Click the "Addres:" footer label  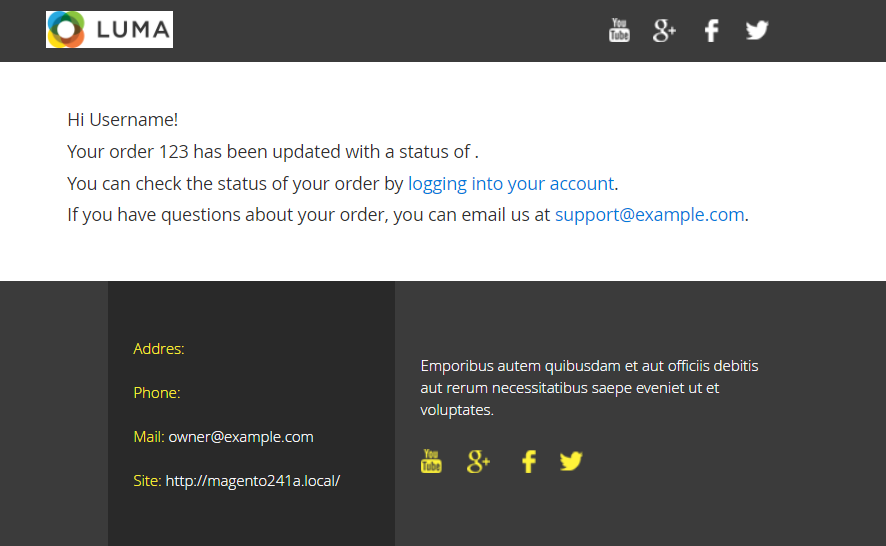[x=159, y=349]
